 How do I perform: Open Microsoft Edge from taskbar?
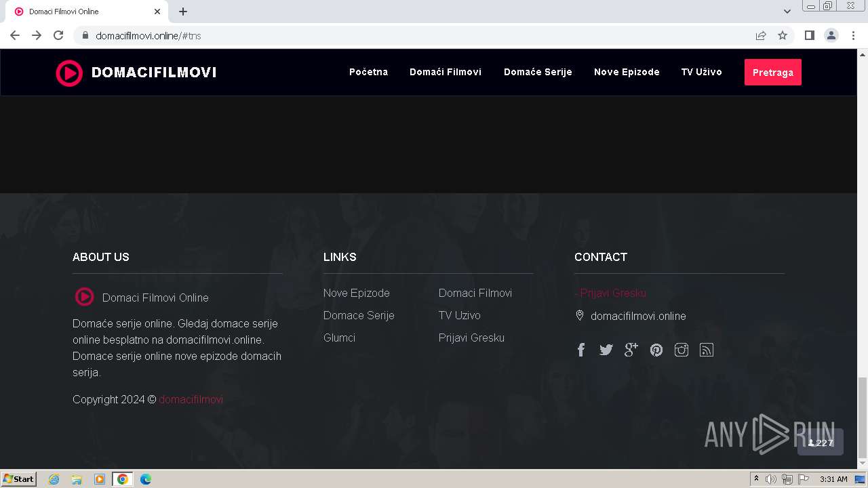(145, 479)
